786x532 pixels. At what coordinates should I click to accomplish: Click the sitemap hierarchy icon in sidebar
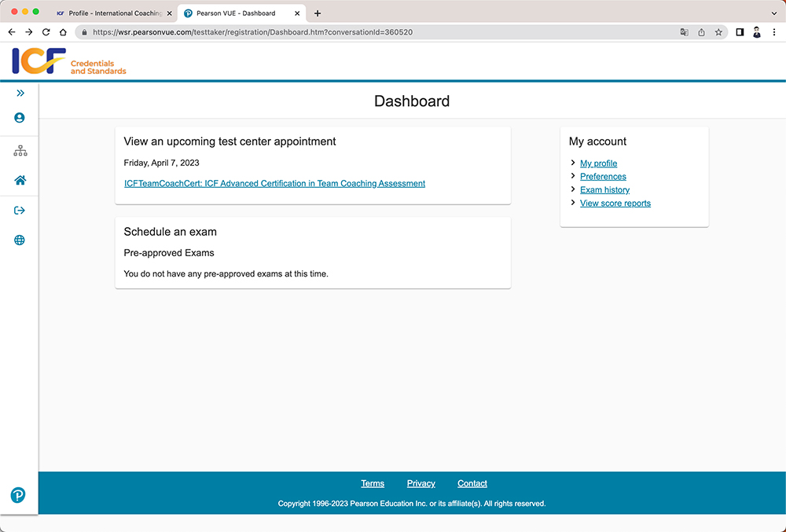[20, 151]
